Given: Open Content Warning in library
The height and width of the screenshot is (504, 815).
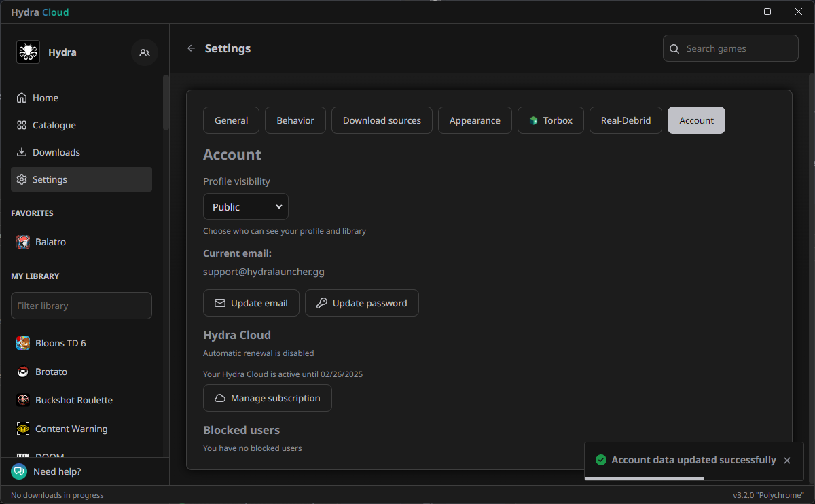Looking at the screenshot, I should click(71, 429).
